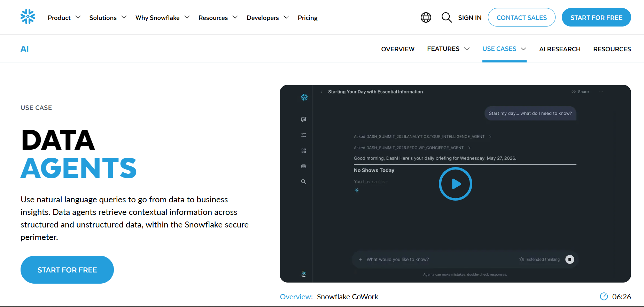Expand the Solutions dropdown menu
The width and height of the screenshot is (644, 307).
(x=108, y=17)
